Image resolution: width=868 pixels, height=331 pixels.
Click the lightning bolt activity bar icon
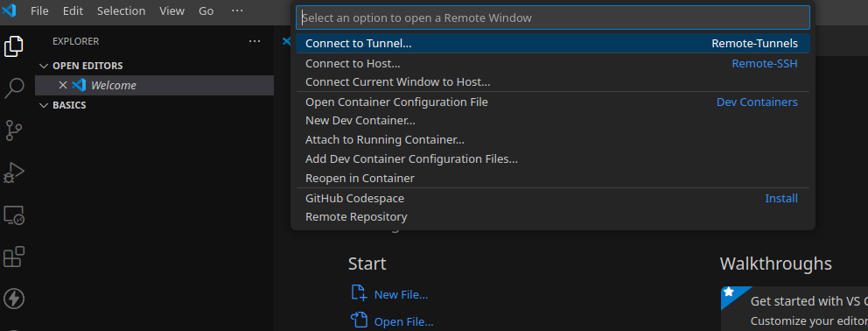point(14,299)
